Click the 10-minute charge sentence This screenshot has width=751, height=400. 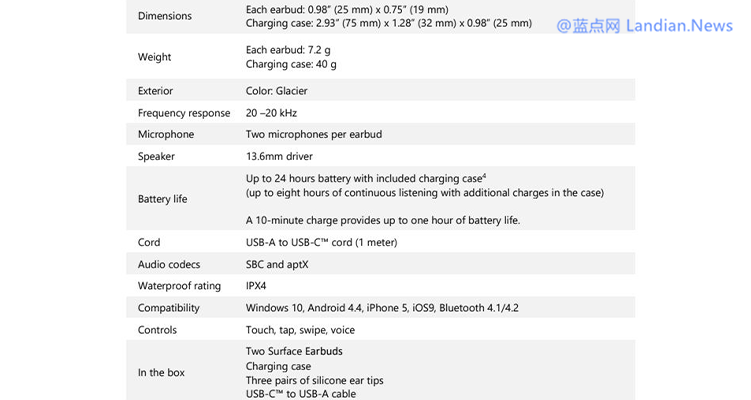(x=383, y=220)
